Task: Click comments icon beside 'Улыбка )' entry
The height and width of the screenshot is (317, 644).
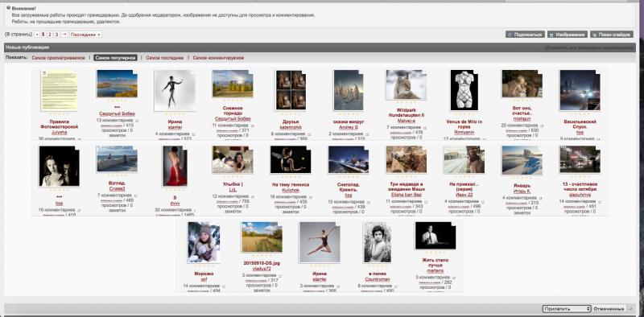Action: 253,196
